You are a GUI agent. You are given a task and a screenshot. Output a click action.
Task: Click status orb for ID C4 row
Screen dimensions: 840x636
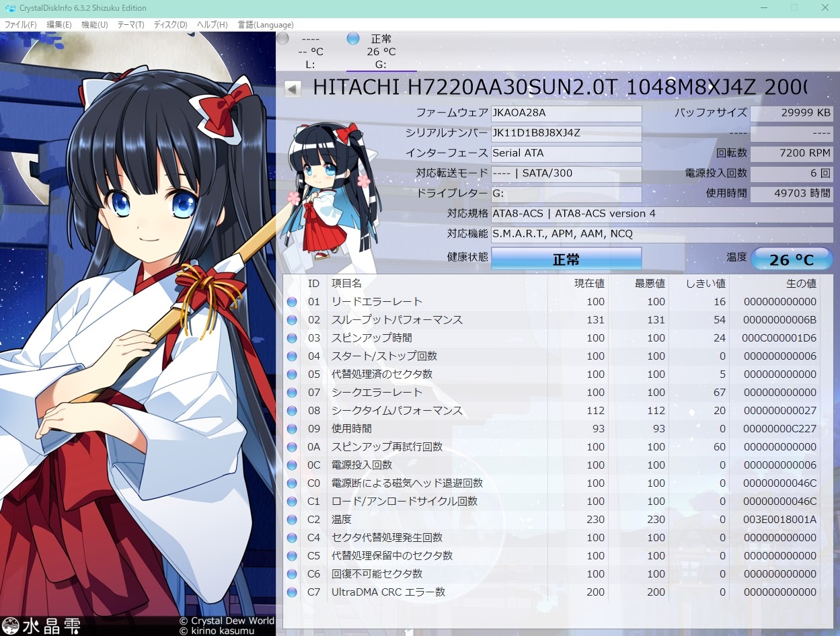[x=292, y=538]
